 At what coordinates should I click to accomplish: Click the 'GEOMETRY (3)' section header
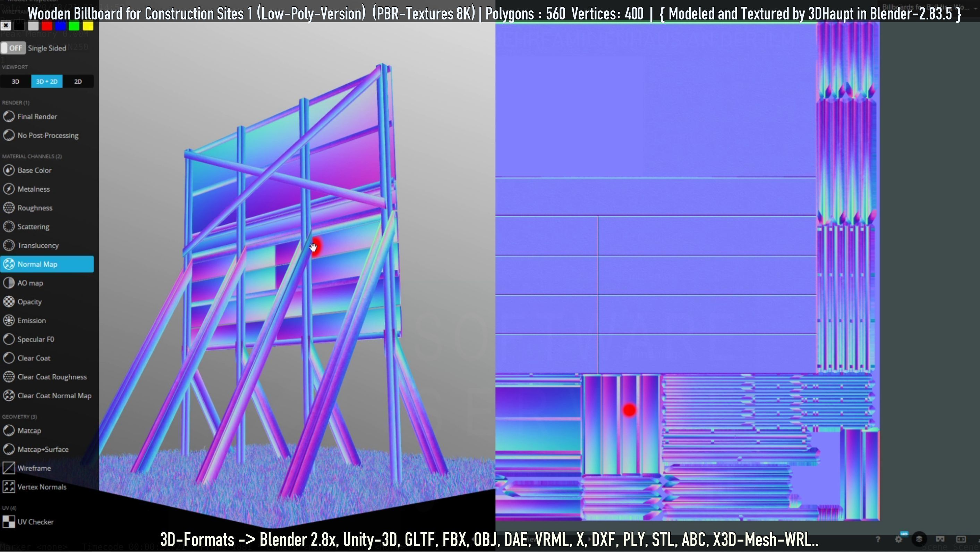(19, 417)
